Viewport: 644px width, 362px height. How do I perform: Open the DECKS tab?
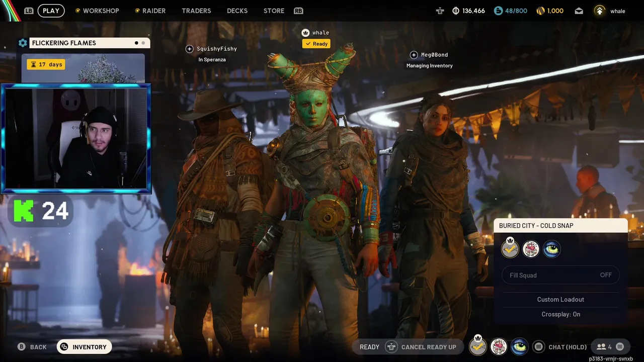pos(237,11)
